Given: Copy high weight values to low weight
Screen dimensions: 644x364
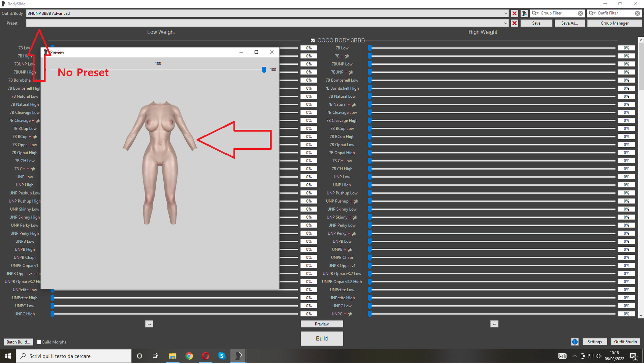Looking at the screenshot, I should [494, 324].
